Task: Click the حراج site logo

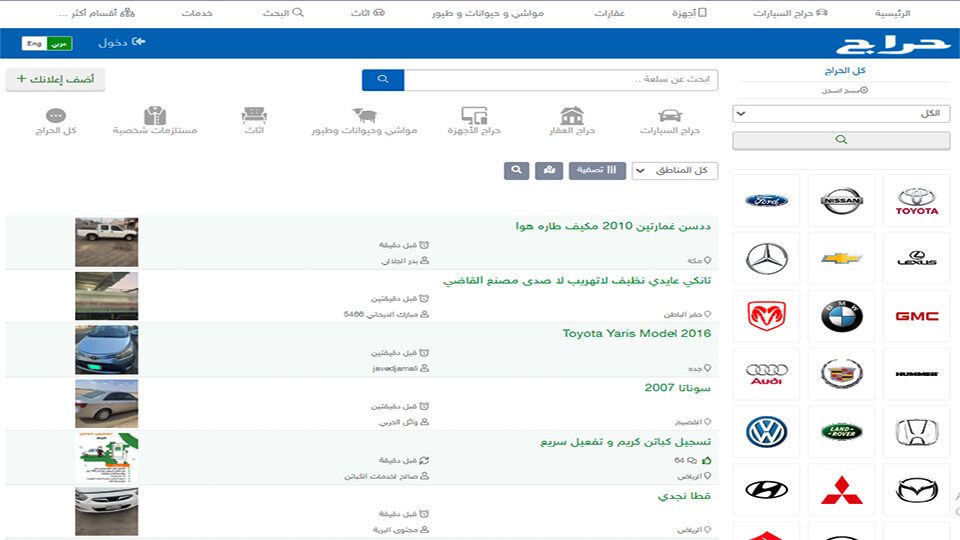Action: [893, 44]
